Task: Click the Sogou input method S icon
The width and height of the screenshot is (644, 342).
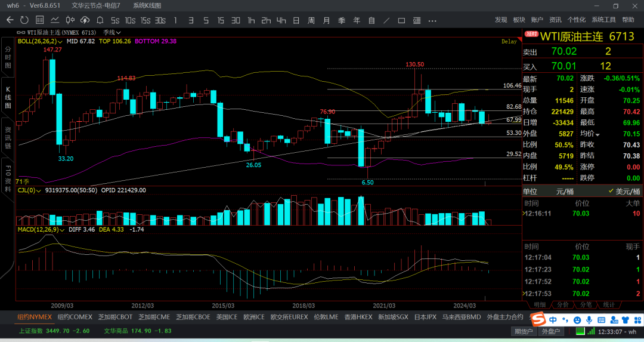Action: pyautogui.click(x=538, y=319)
